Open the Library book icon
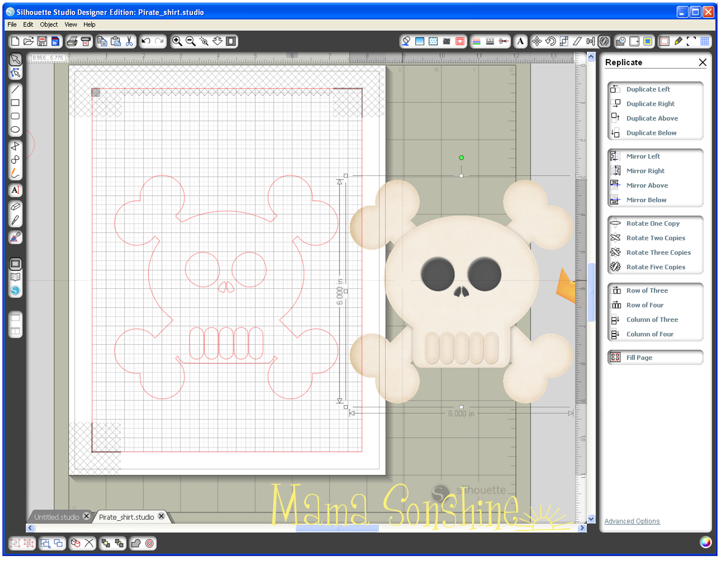Screen dimensions: 728x573 point(15,277)
